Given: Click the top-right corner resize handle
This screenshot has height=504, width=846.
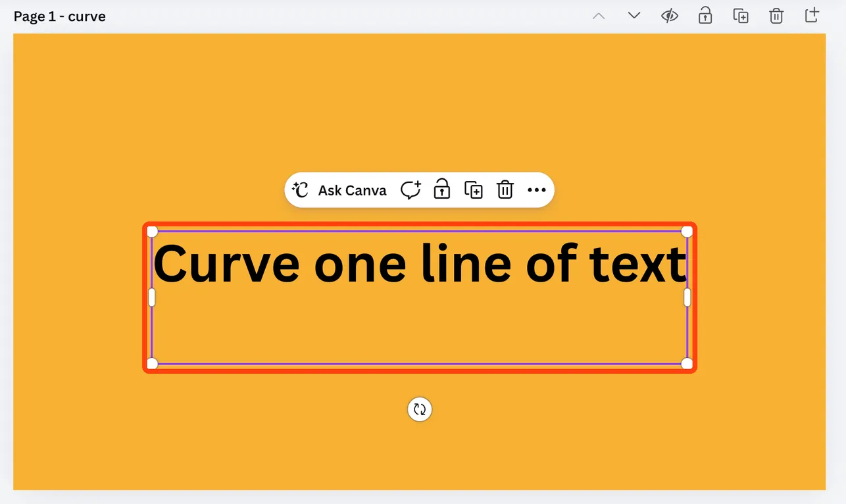Looking at the screenshot, I should pyautogui.click(x=687, y=232).
